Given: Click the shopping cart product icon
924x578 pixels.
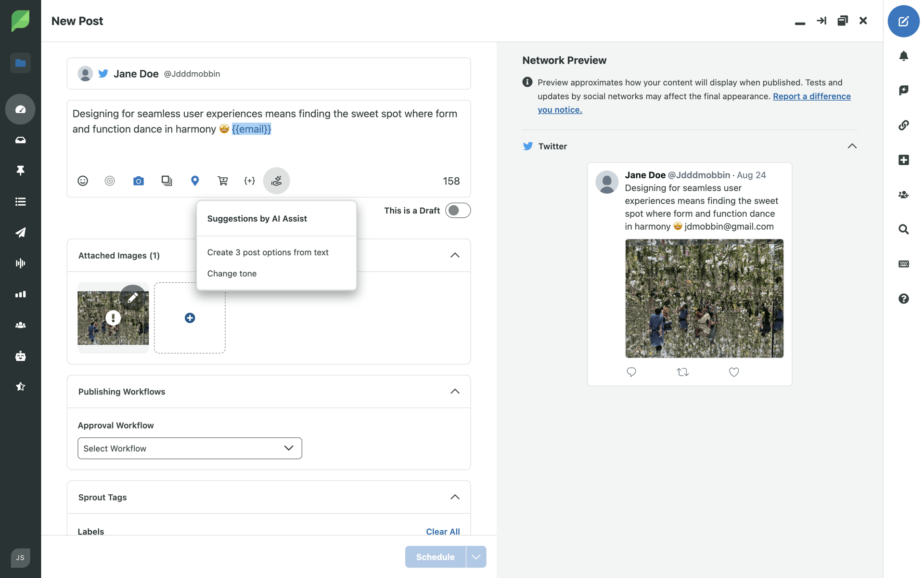Looking at the screenshot, I should tap(222, 181).
